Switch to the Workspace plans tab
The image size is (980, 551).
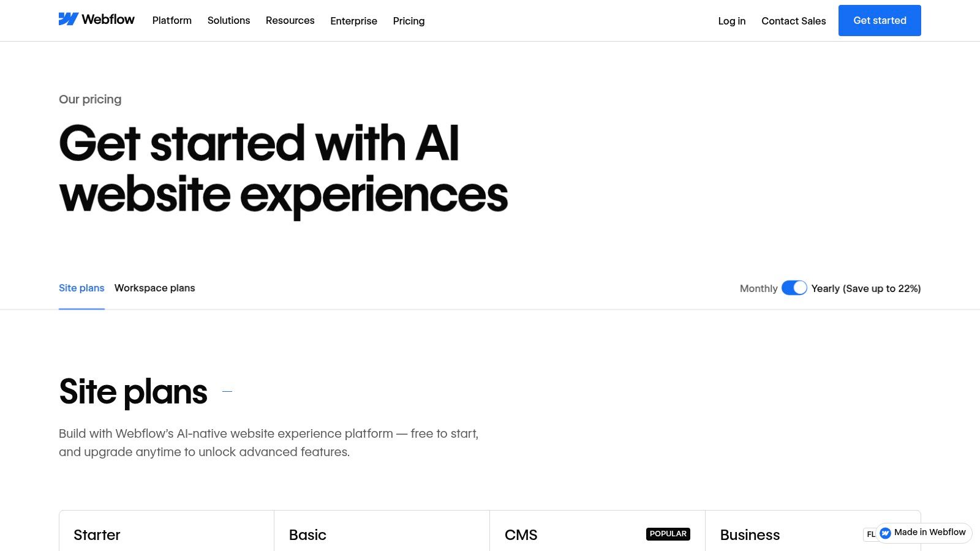pyautogui.click(x=154, y=288)
